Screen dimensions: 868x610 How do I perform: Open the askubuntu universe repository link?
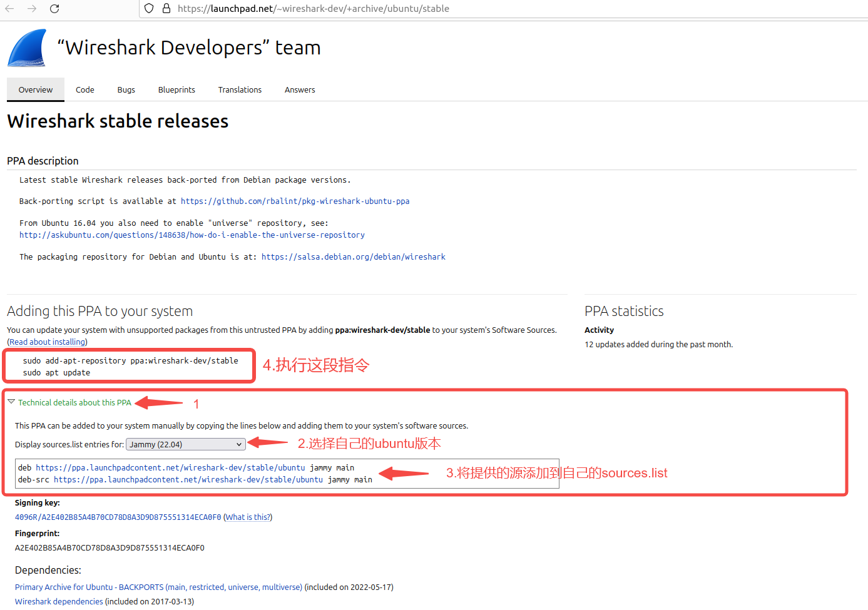point(192,235)
